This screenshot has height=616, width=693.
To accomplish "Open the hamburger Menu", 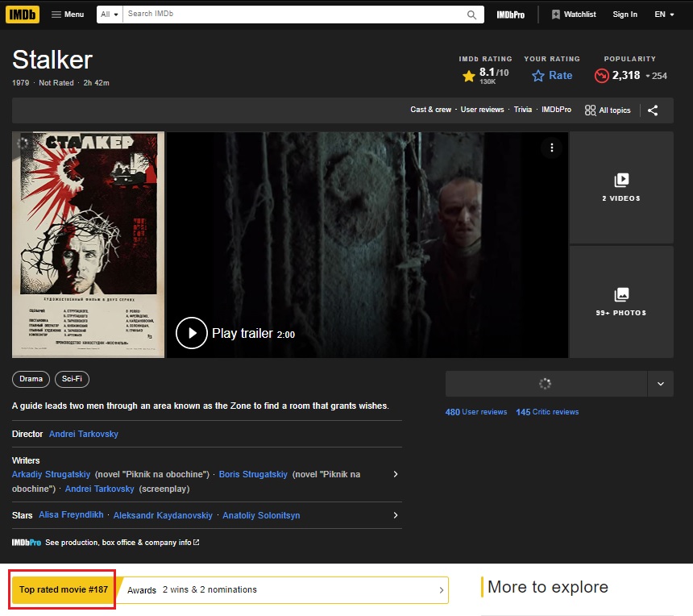I will [68, 15].
